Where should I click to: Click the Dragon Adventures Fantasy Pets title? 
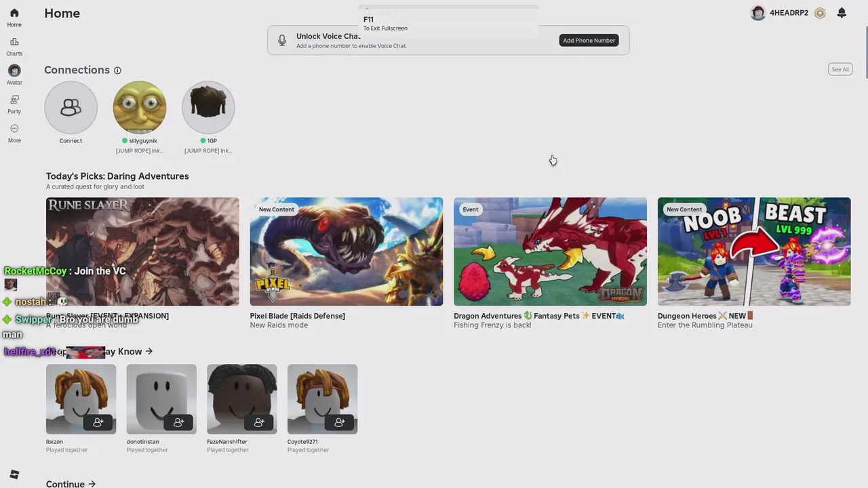539,316
